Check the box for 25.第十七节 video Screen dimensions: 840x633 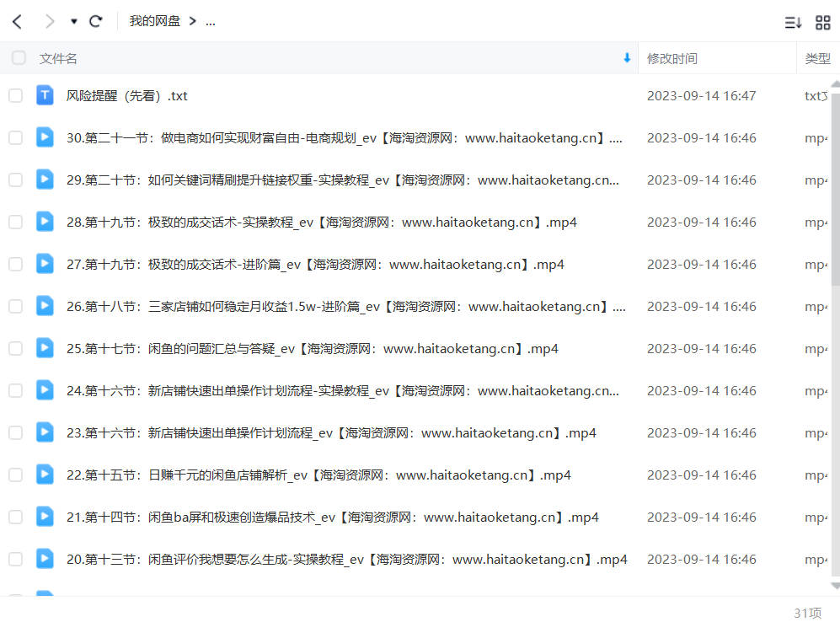pos(15,348)
